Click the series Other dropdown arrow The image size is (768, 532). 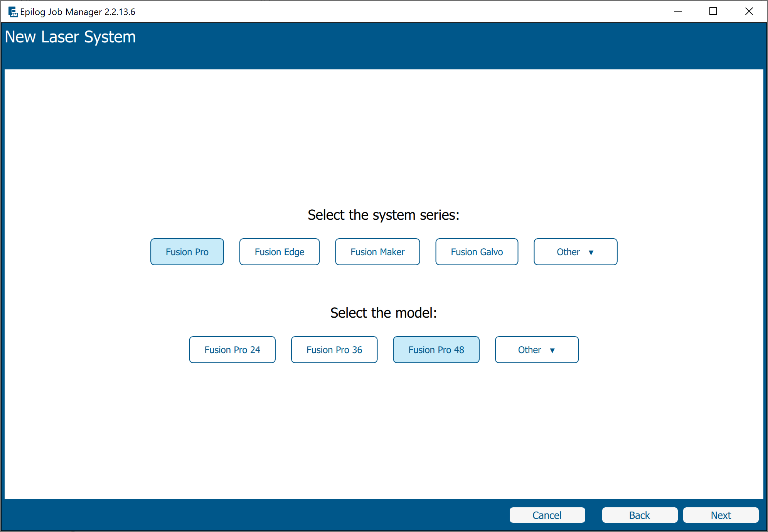[x=591, y=253]
